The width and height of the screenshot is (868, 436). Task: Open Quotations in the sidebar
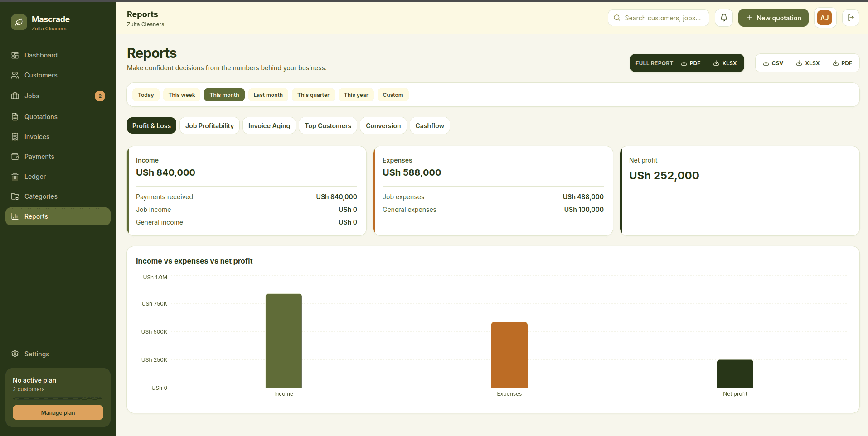[x=58, y=117]
